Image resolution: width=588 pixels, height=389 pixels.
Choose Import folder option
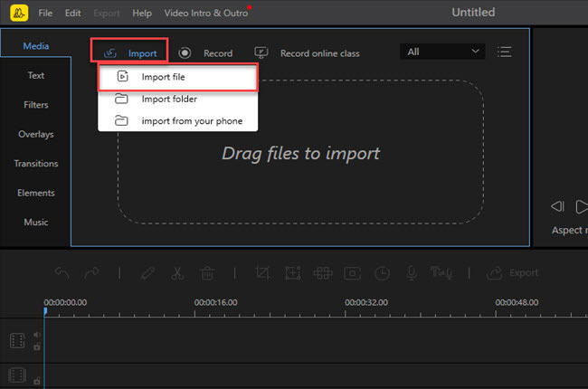[x=168, y=99]
